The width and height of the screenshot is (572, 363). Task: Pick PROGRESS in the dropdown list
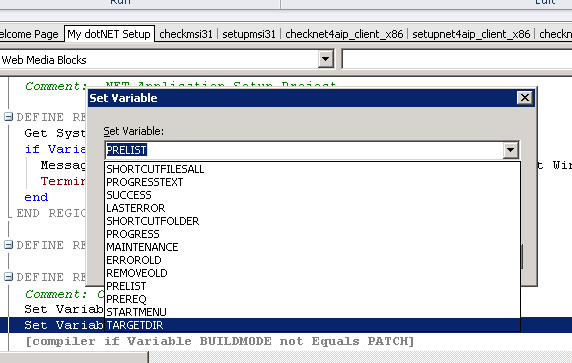pyautogui.click(x=312, y=234)
